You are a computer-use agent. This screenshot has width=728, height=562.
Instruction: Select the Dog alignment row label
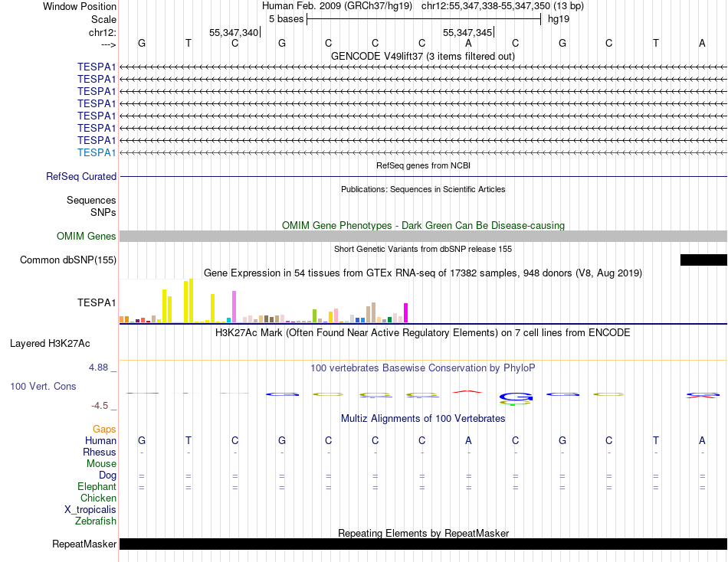coord(107,475)
